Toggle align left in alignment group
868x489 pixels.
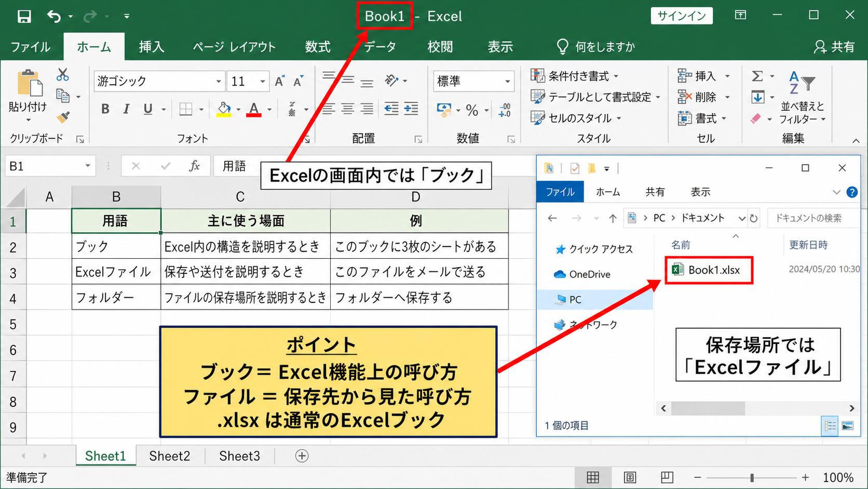[x=328, y=109]
